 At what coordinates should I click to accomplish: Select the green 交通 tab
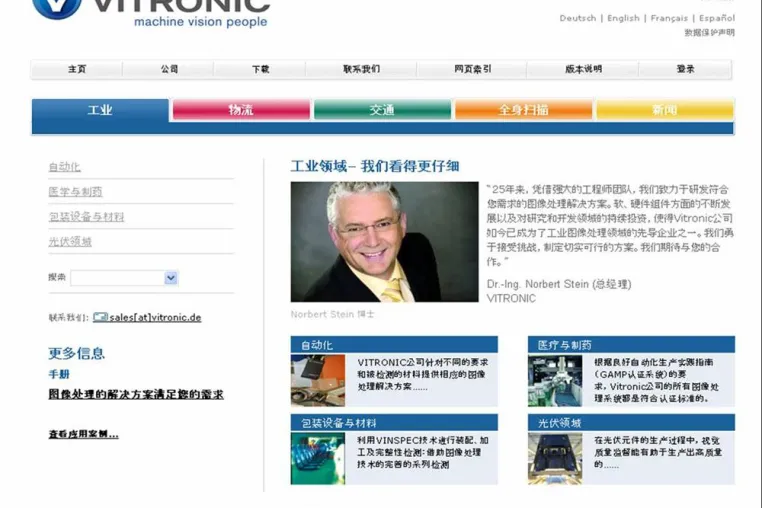point(382,110)
